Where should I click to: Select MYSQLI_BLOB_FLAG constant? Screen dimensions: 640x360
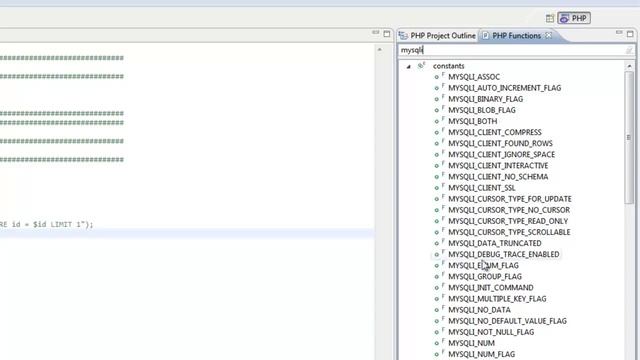(482, 110)
